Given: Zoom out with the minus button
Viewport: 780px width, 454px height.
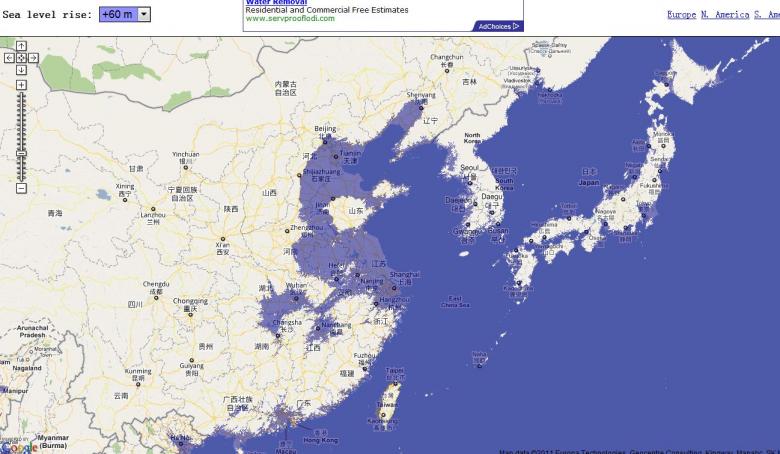Looking at the screenshot, I should pos(21,188).
